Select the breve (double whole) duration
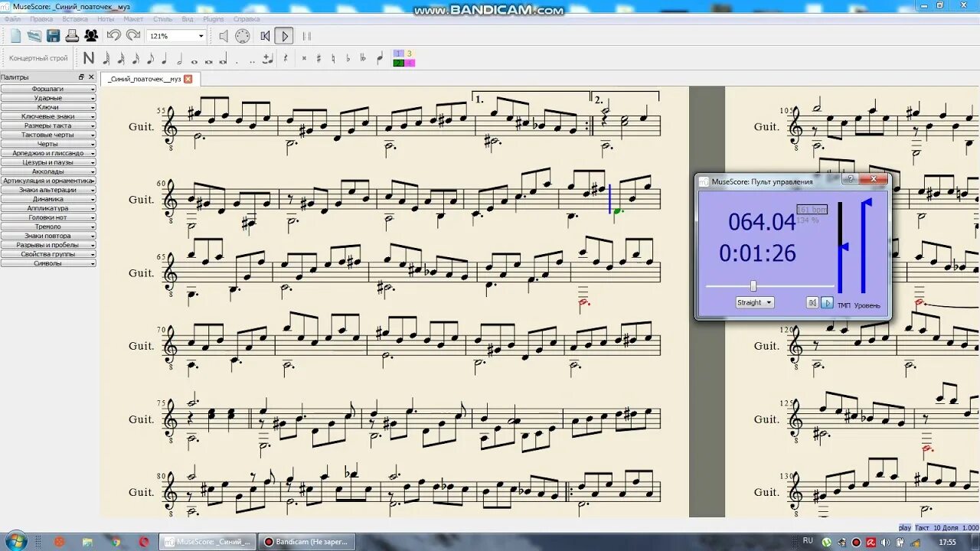Screen dimensions: 980x551 209,61
